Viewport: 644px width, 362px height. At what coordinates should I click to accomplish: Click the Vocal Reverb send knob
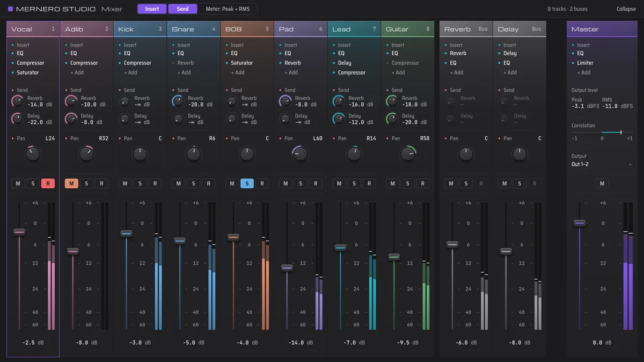[17, 101]
